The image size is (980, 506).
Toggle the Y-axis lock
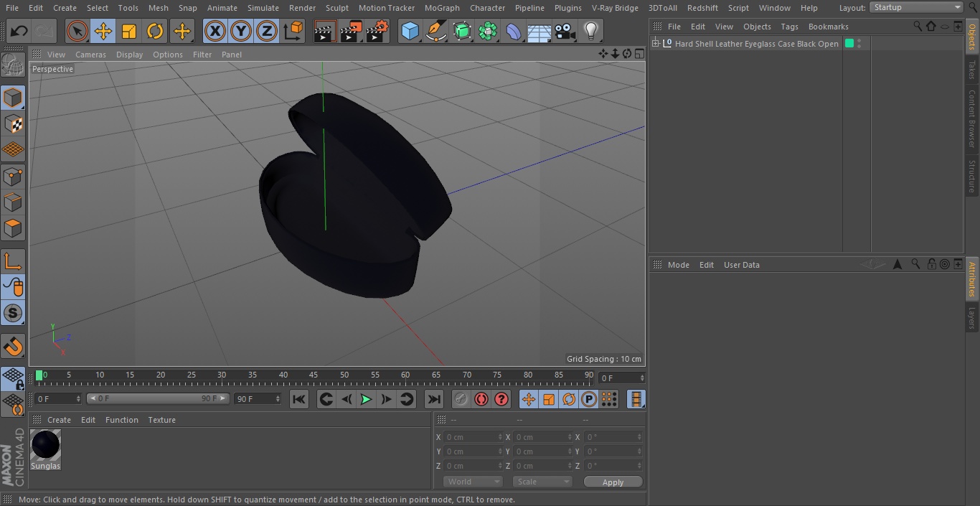240,31
